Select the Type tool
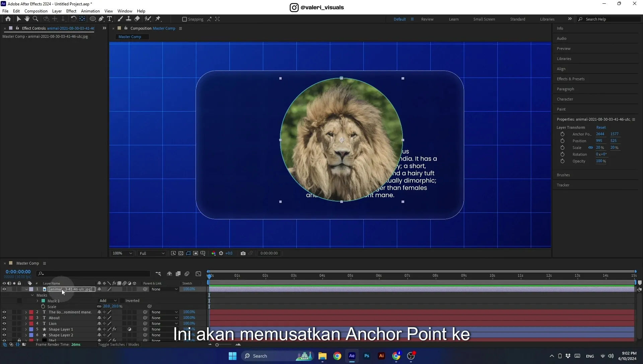This screenshot has height=364, width=643. point(110,19)
